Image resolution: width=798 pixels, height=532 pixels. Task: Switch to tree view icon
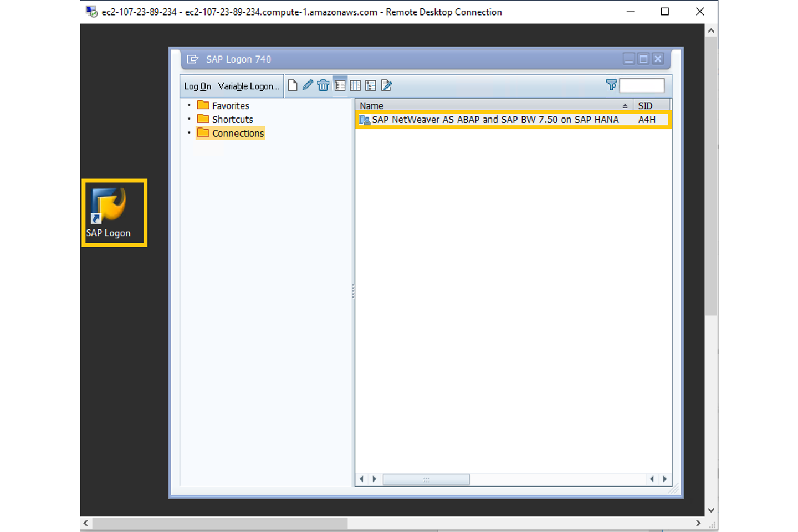(371, 85)
